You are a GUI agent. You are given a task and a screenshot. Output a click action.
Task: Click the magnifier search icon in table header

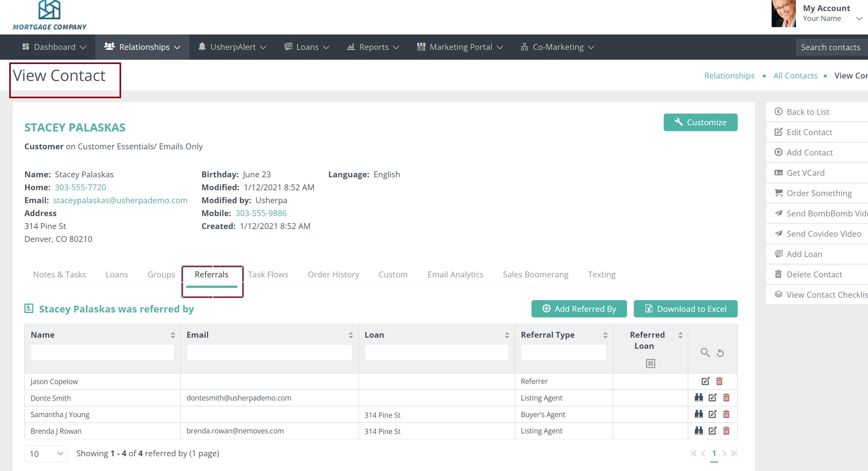point(705,352)
